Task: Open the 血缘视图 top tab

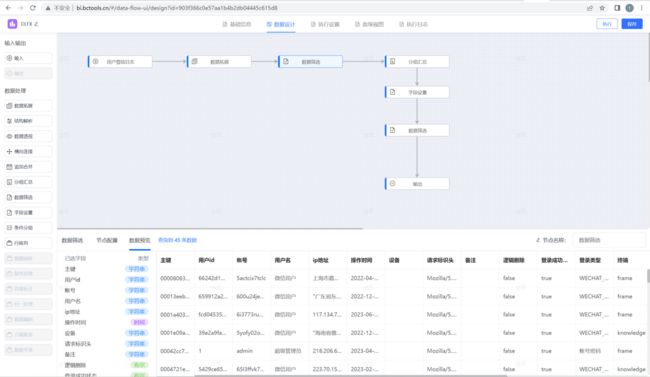Action: coord(369,24)
